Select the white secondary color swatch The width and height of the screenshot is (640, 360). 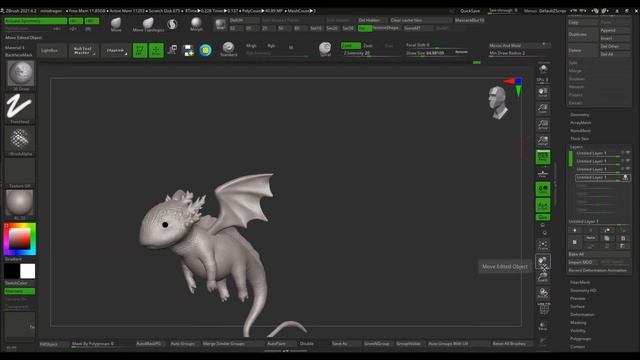click(x=28, y=271)
